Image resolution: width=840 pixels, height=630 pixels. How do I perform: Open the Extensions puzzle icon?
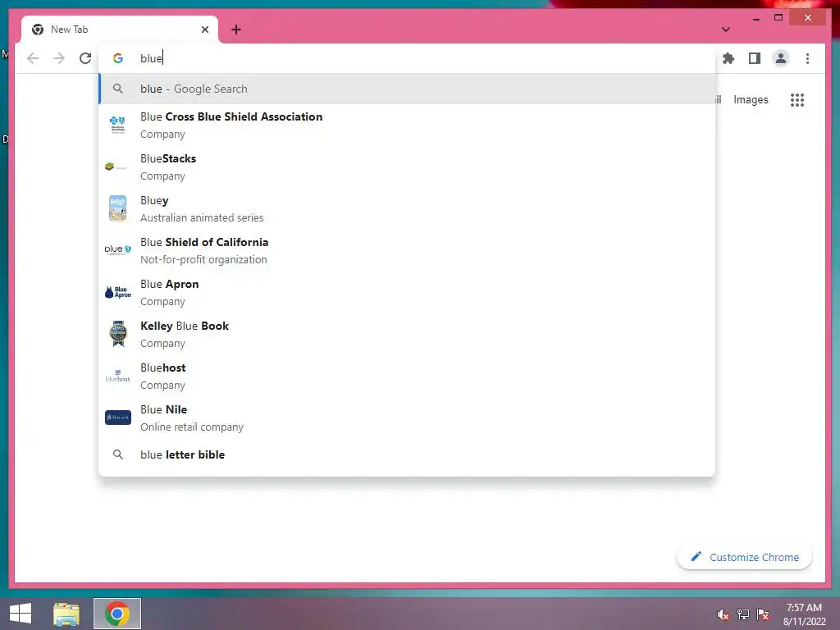click(728, 58)
